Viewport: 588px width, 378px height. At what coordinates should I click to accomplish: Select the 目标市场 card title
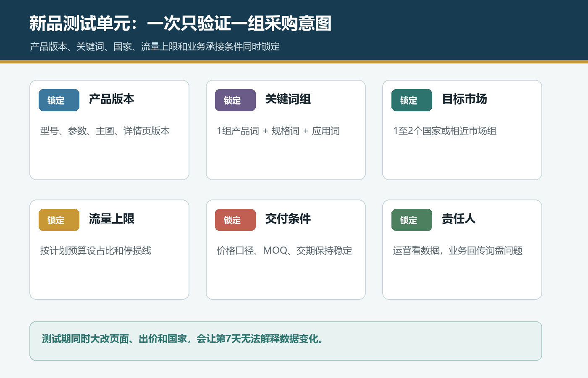(x=465, y=99)
